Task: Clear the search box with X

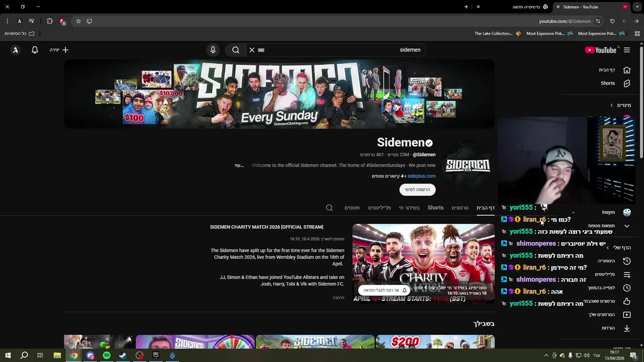Action: 252,50
